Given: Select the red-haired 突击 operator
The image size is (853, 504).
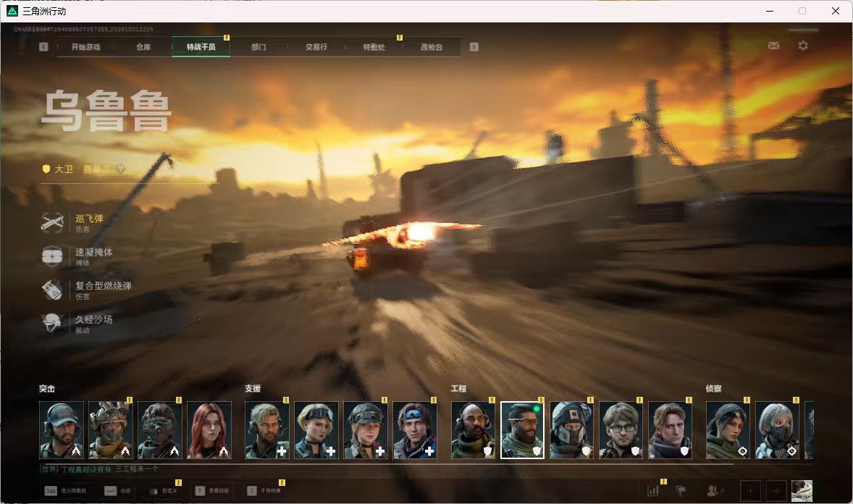Looking at the screenshot, I should click(x=209, y=430).
